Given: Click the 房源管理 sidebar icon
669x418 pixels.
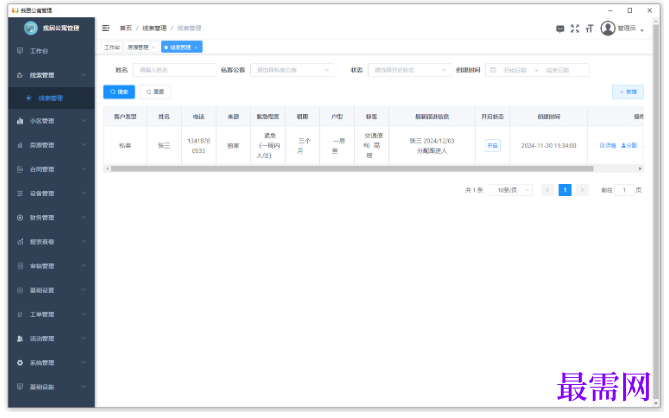Looking at the screenshot, I should tap(20, 145).
